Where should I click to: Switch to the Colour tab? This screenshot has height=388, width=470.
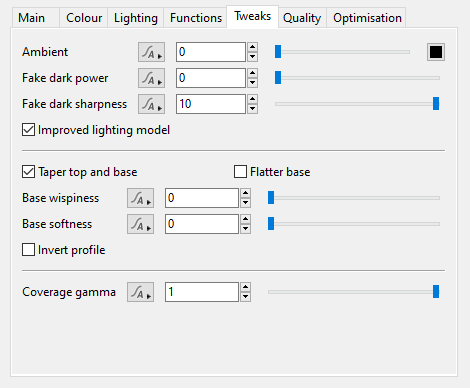pos(84,18)
